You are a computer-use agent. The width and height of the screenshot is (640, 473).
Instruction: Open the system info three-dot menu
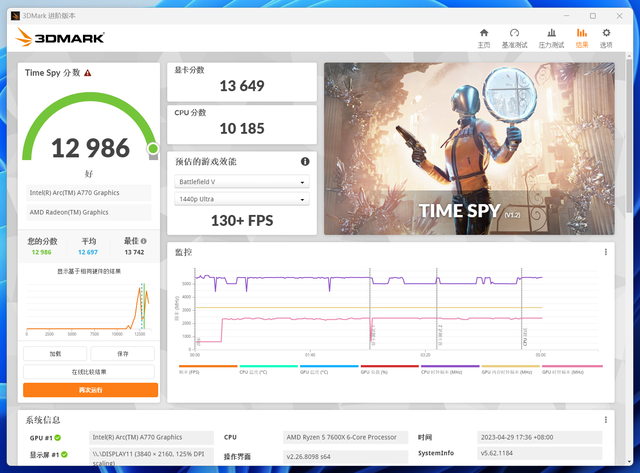click(x=606, y=420)
